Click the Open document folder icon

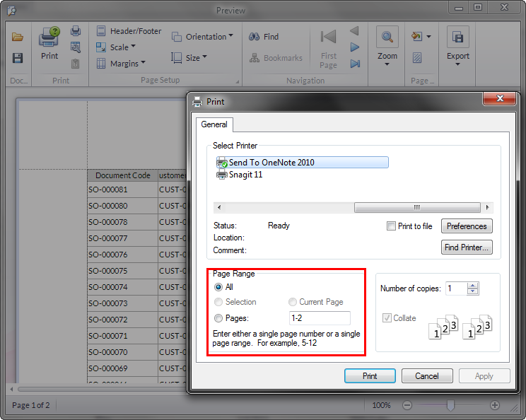click(x=18, y=37)
